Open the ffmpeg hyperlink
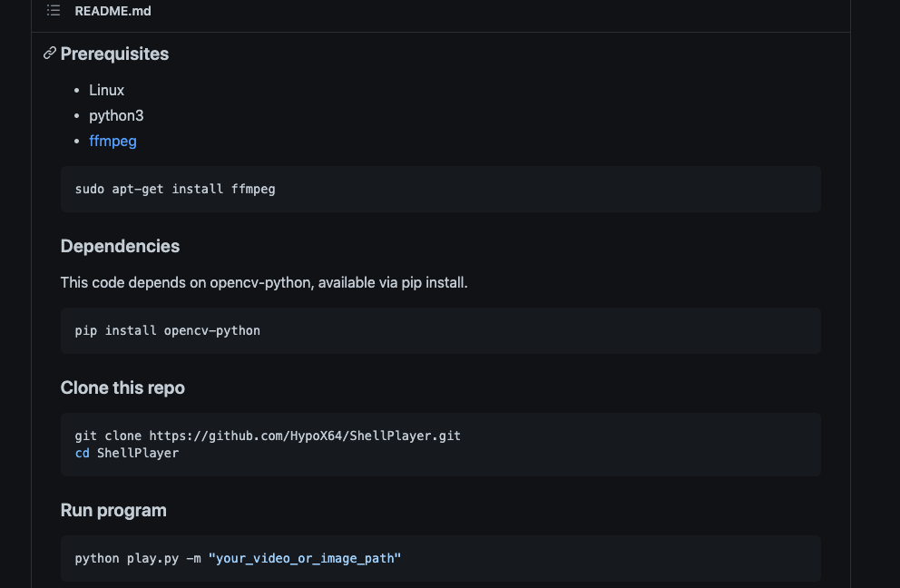The height and width of the screenshot is (588, 900). [x=112, y=141]
